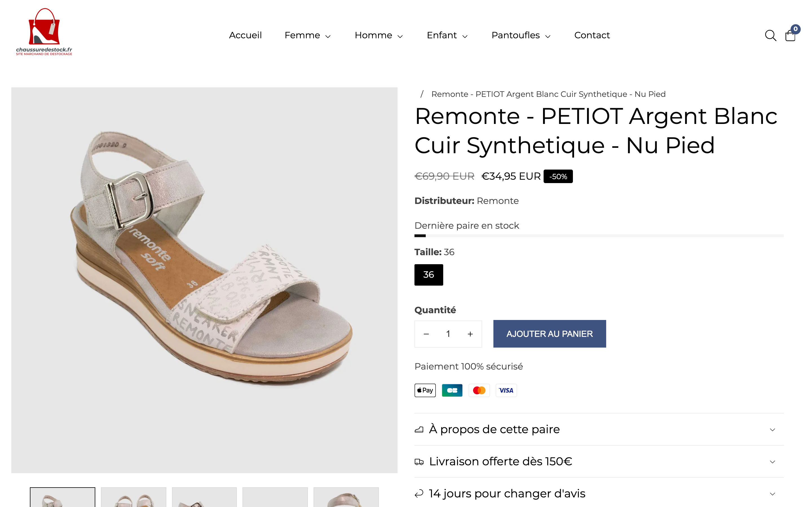Select size 36
Image resolution: width=812 pixels, height=507 pixels.
[429, 275]
